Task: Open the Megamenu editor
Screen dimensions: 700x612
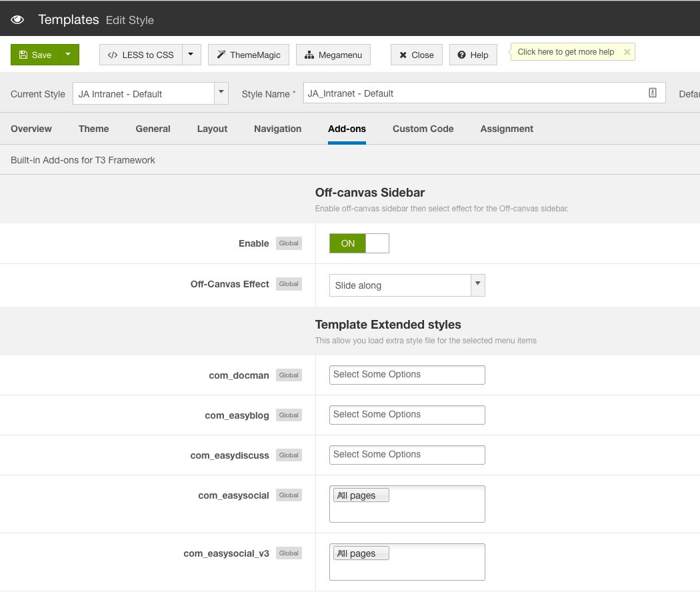Action: (x=333, y=55)
